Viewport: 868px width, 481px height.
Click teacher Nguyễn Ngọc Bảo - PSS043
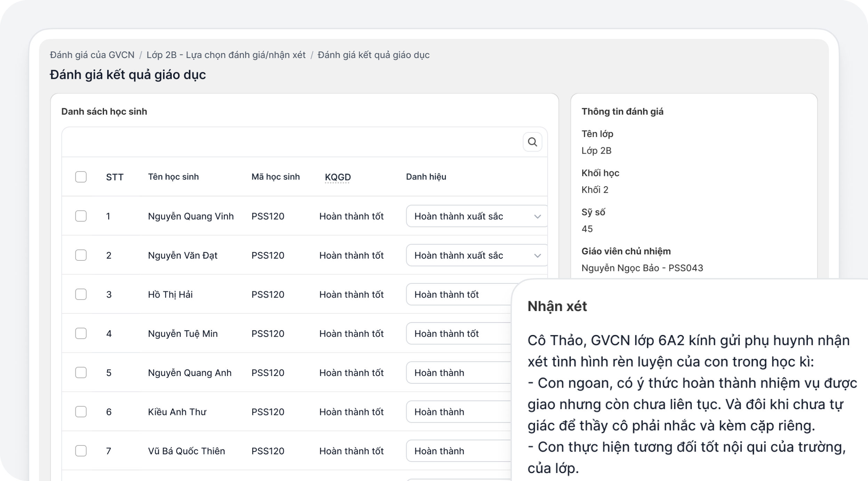642,268
